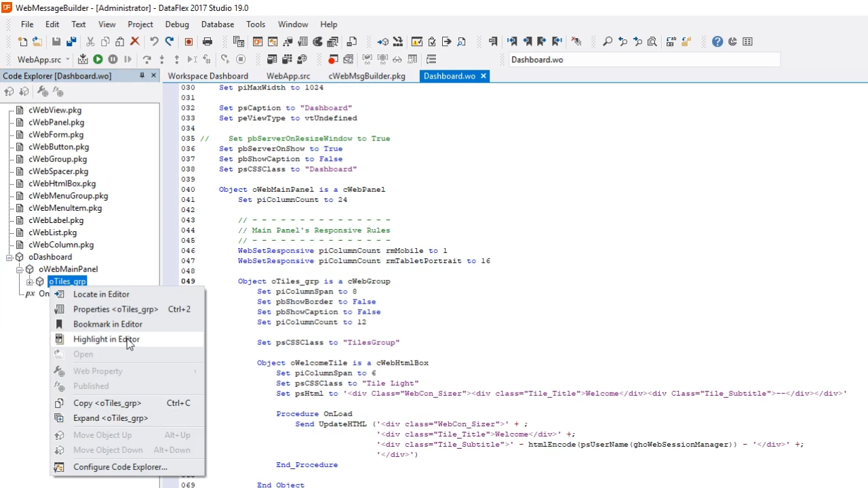Click the Undo arrow icon
The image size is (868, 488).
pos(154,42)
